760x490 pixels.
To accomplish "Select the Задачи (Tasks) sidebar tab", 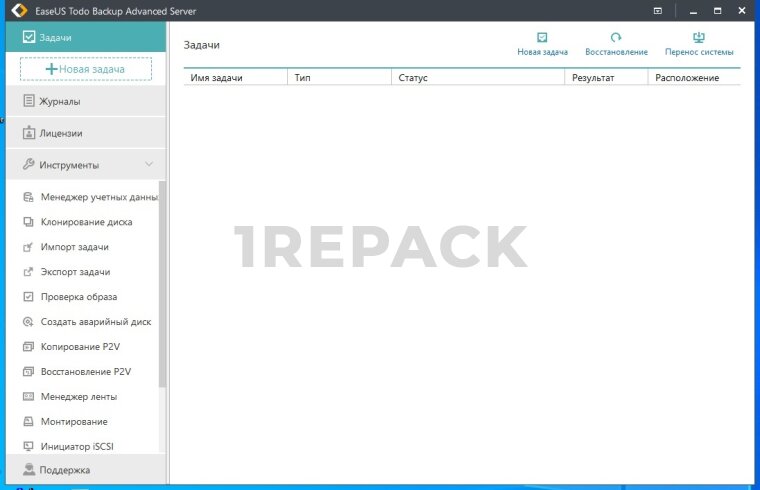I will point(55,37).
